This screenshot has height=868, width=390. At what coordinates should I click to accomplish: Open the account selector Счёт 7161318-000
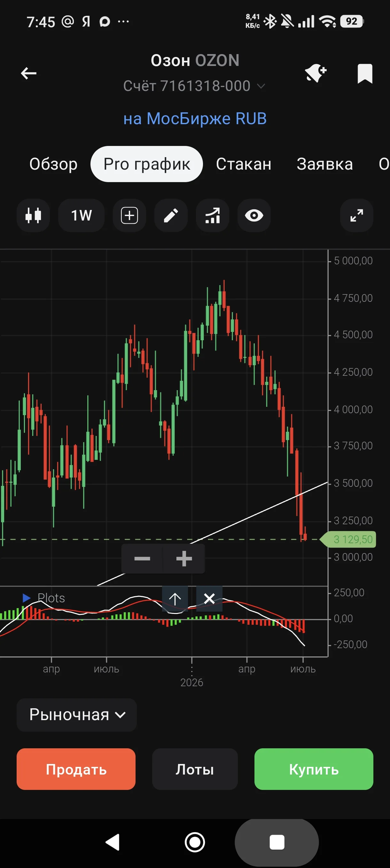(194, 86)
